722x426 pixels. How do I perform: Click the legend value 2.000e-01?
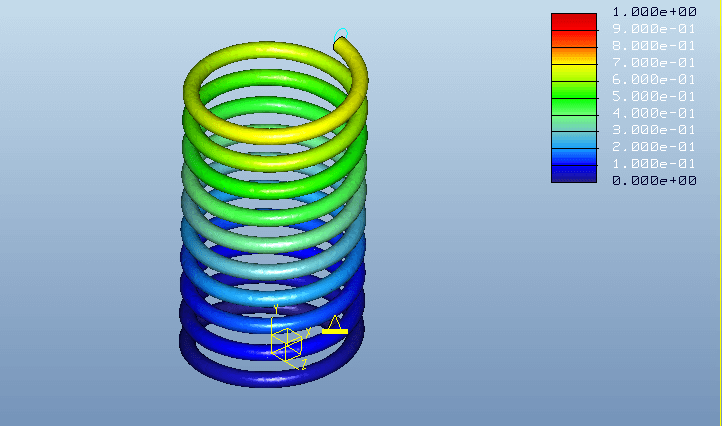click(x=654, y=146)
